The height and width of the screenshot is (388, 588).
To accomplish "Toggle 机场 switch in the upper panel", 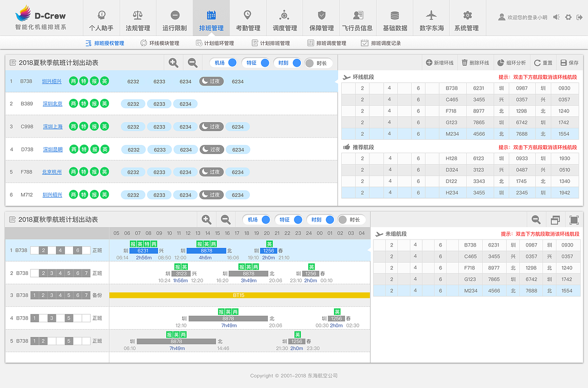I will 224,63.
